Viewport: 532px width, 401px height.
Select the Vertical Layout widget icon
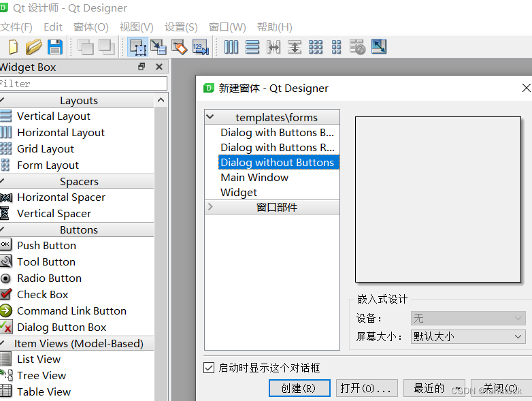click(5, 116)
